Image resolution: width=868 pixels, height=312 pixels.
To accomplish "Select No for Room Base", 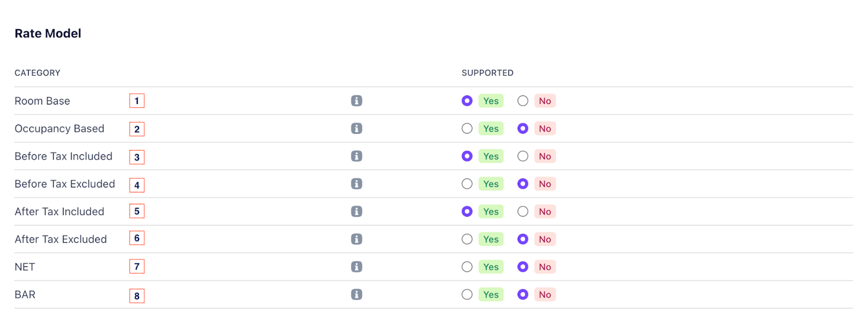I will pos(523,101).
